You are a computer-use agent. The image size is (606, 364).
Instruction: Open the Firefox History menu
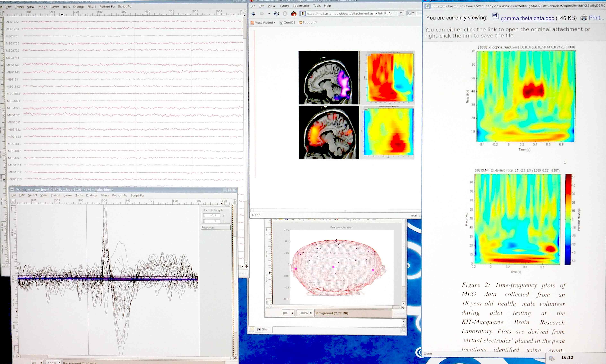click(x=284, y=6)
